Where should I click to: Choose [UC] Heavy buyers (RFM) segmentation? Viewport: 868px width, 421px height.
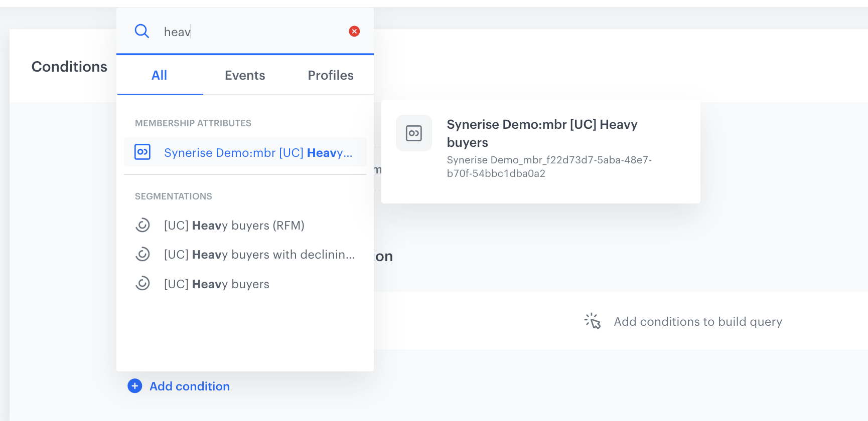[x=234, y=226]
